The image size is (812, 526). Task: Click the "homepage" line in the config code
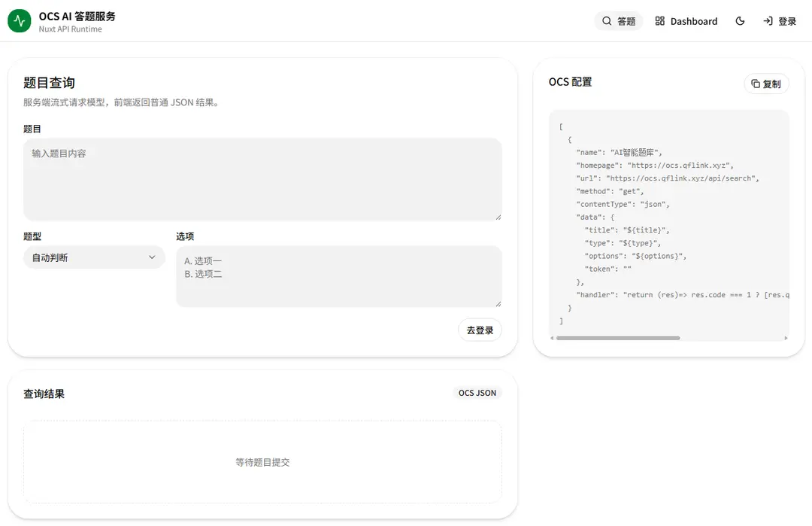[x=655, y=166]
